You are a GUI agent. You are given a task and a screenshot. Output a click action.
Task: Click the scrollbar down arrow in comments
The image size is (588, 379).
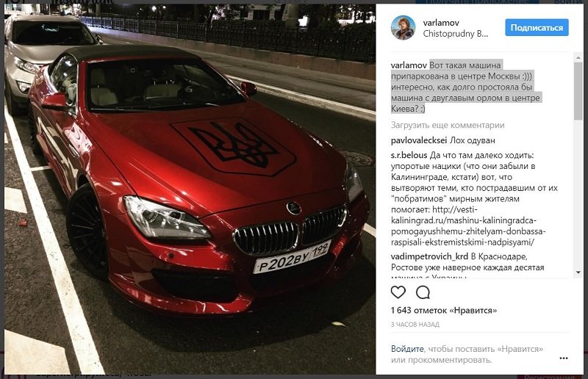578,272
